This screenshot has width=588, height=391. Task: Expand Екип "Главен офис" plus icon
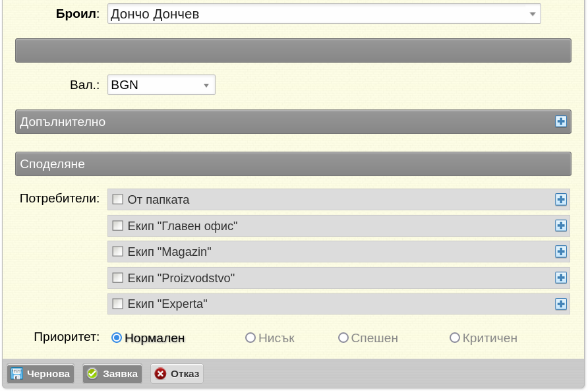pos(560,226)
